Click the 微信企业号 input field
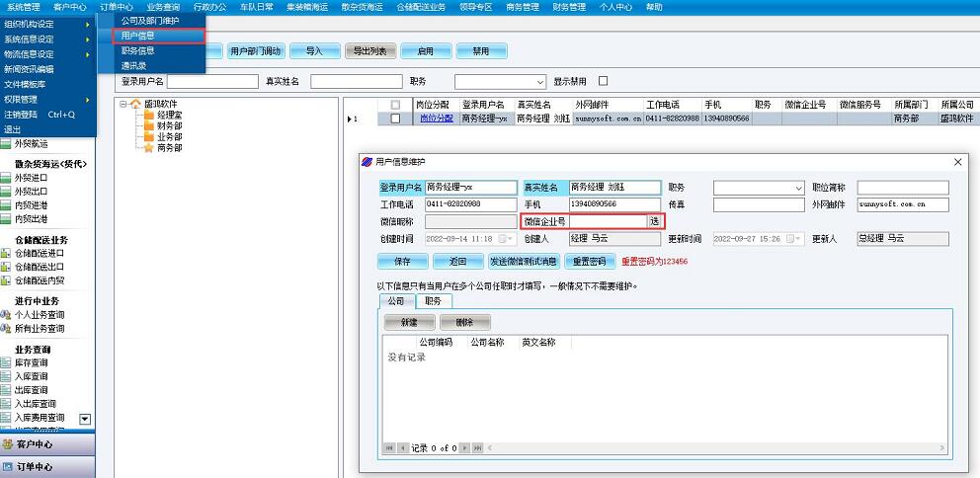The height and width of the screenshot is (478, 980). coord(608,221)
